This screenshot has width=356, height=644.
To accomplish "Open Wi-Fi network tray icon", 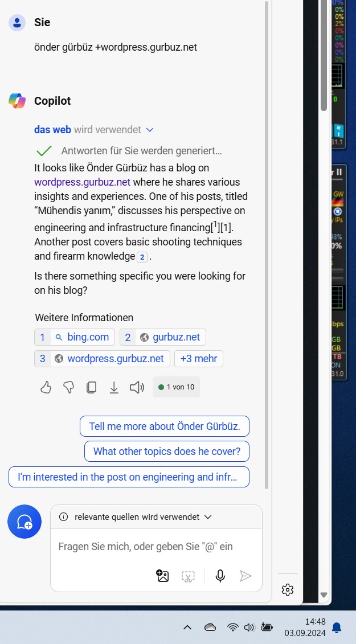I will click(x=232, y=627).
